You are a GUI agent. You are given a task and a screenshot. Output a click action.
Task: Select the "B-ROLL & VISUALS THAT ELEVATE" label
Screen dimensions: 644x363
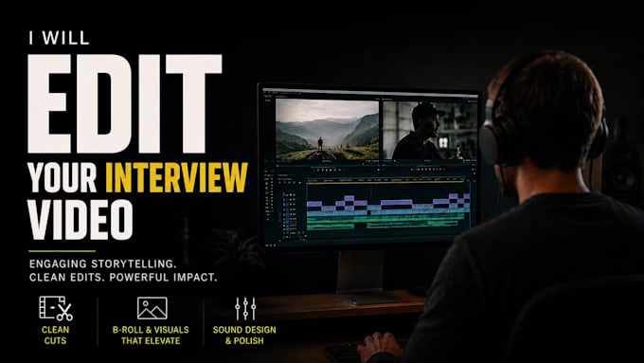pyautogui.click(x=151, y=336)
